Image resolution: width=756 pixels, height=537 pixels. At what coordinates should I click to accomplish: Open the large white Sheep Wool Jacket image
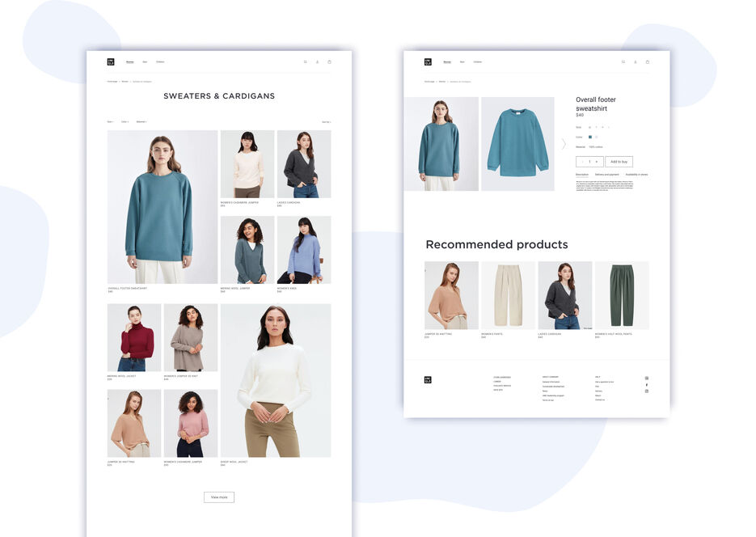click(276, 380)
